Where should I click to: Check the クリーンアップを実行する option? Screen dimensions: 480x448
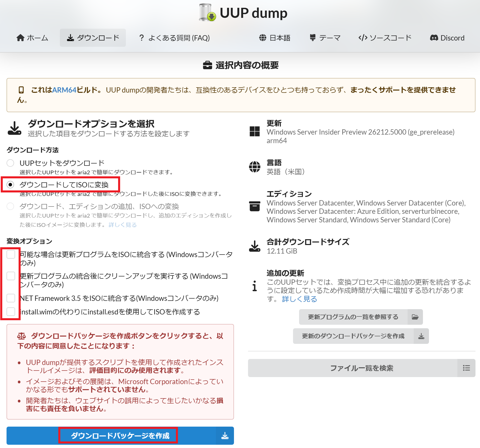(11, 276)
